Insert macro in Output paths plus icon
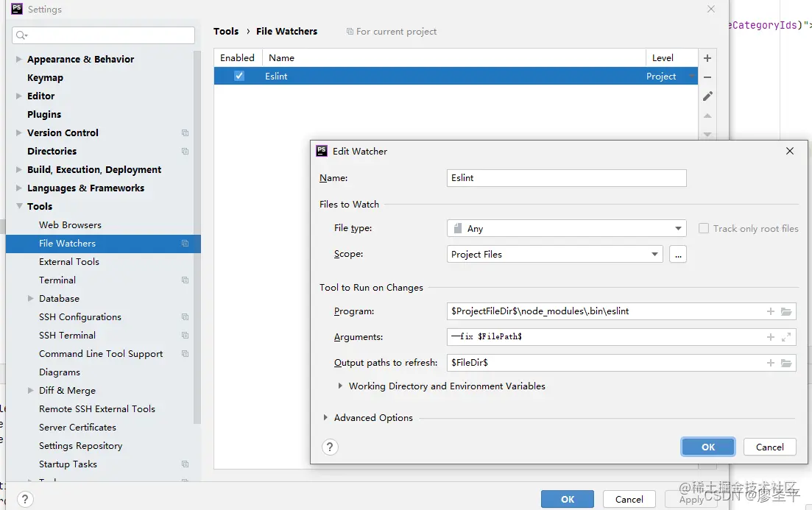The width and height of the screenshot is (812, 510). pos(771,363)
